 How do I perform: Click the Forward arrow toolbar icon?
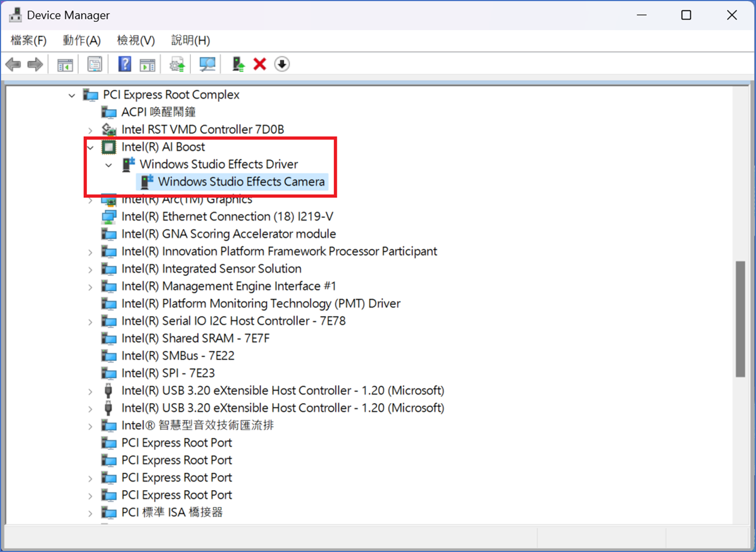(35, 65)
